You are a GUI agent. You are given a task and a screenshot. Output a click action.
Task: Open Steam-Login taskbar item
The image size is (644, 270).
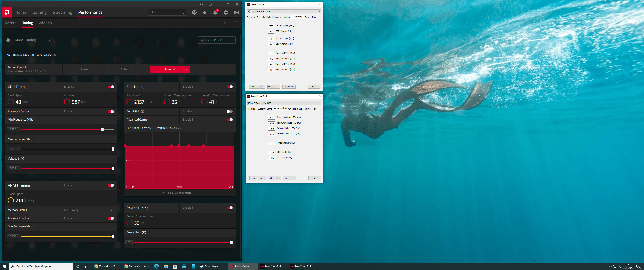(212, 266)
